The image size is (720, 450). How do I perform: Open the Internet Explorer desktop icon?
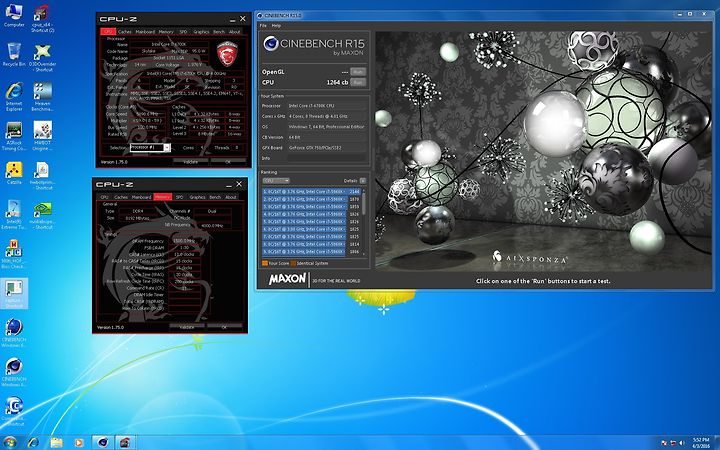click(14, 97)
